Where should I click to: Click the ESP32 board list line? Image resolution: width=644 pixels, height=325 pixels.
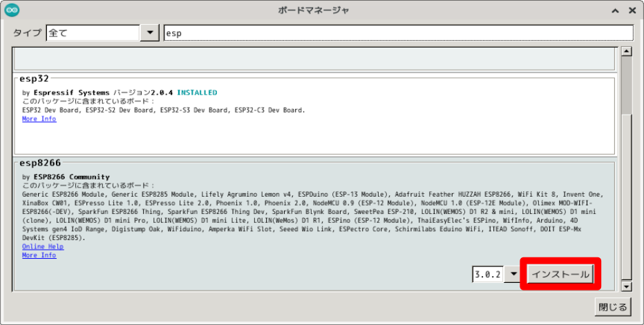pos(164,110)
